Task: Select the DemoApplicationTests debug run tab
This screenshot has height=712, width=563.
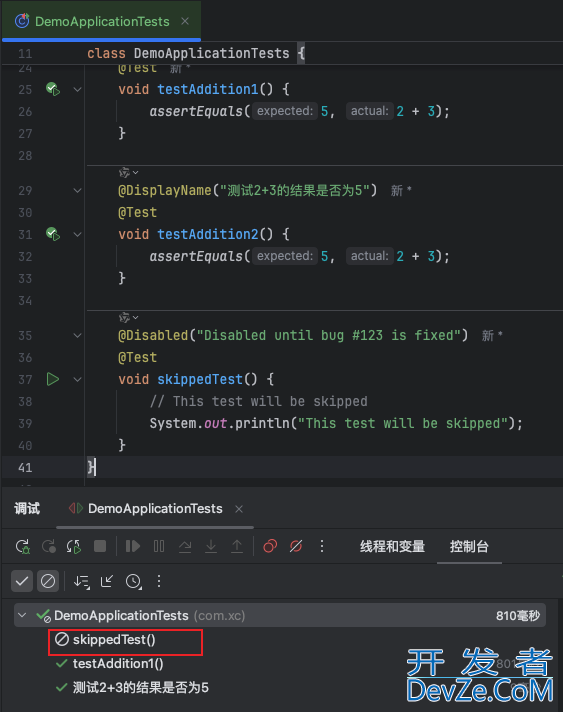Action: coord(155,509)
